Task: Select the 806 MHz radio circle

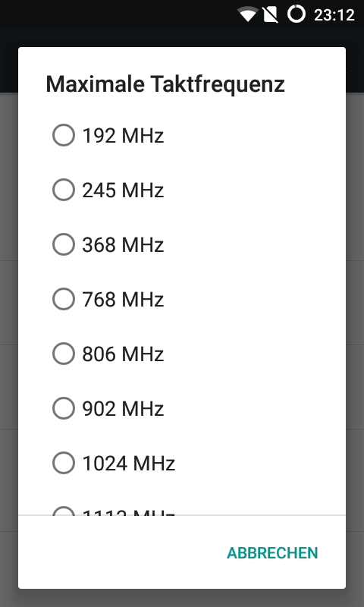Action: [x=64, y=354]
